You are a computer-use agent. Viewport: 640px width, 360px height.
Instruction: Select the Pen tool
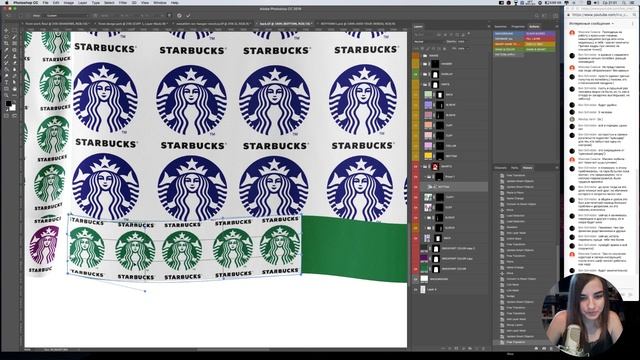tap(14, 76)
